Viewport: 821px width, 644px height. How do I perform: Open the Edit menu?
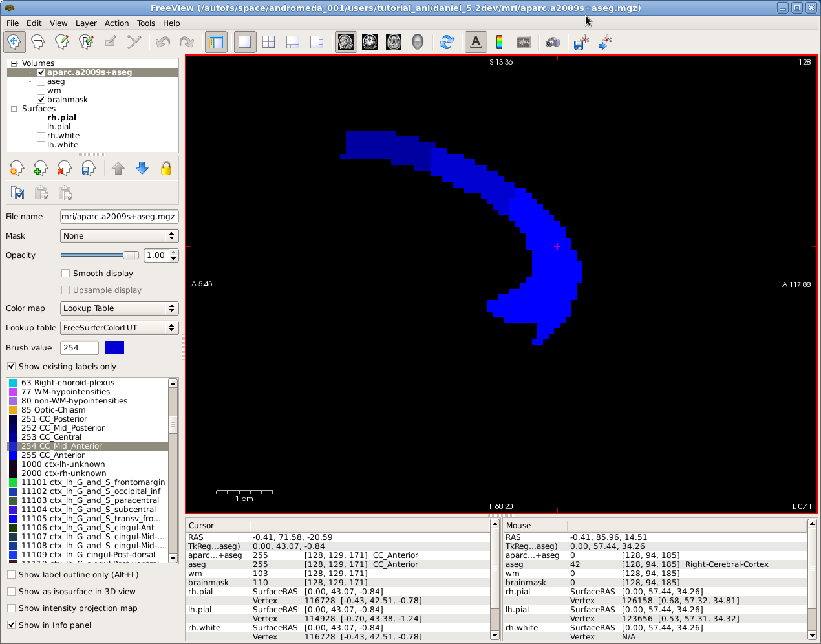[34, 23]
